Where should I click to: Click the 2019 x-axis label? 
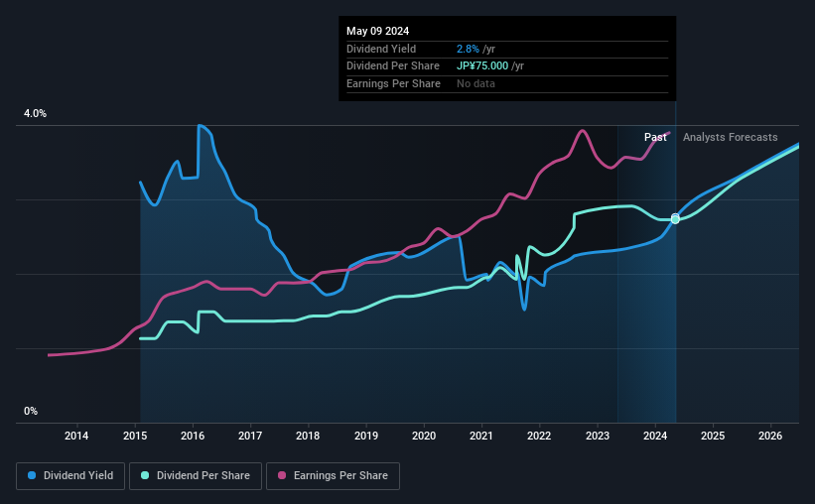point(366,436)
